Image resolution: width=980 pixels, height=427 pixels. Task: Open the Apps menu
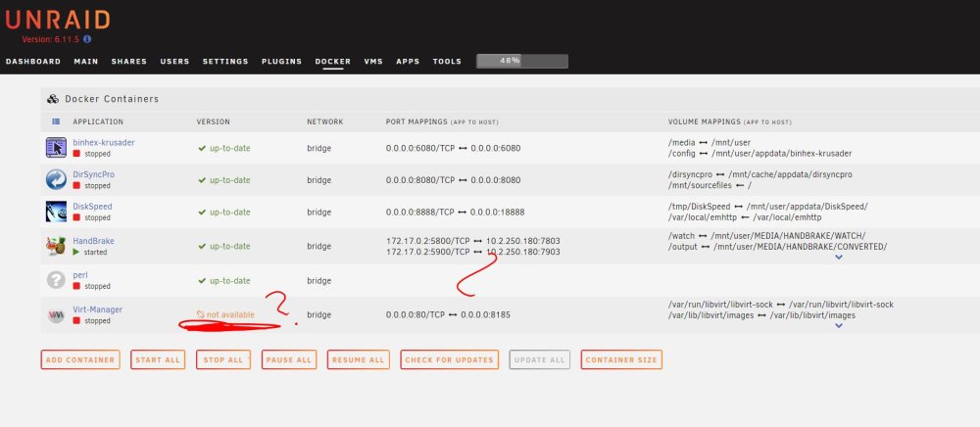408,61
